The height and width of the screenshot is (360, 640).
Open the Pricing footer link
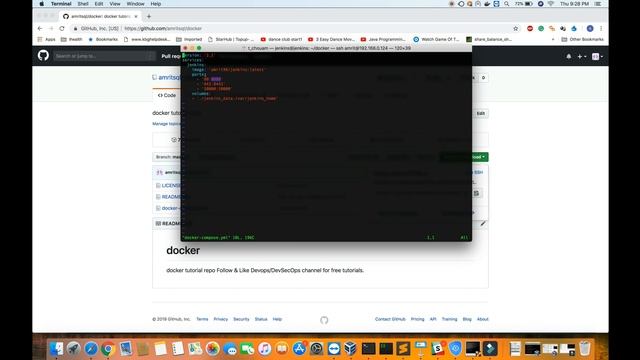pyautogui.click(x=418, y=319)
